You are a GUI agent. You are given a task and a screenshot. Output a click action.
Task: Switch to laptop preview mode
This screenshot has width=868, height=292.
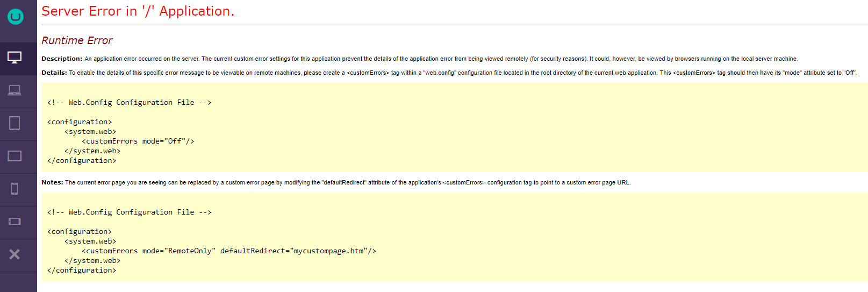(x=15, y=90)
